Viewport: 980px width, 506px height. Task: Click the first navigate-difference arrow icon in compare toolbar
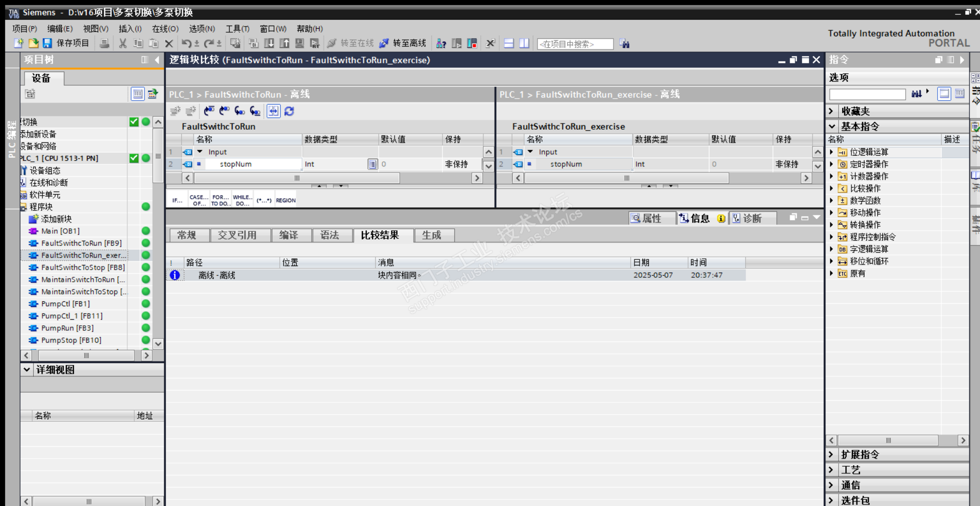coord(209,111)
